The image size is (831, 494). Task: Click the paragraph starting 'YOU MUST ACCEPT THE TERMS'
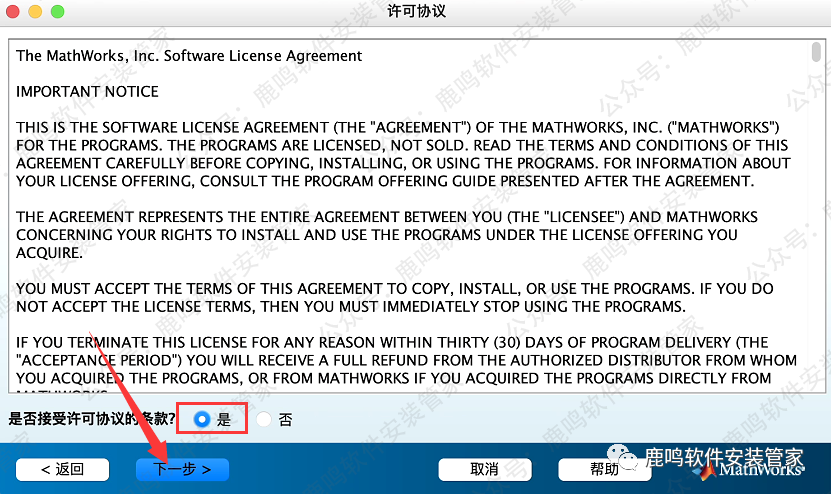pos(395,297)
